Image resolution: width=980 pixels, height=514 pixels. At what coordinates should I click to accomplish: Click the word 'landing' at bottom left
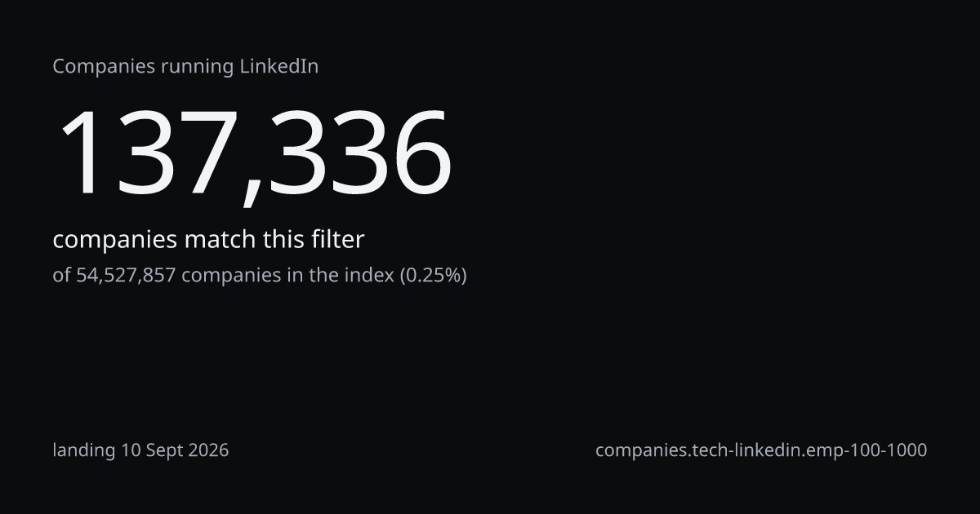(x=84, y=450)
